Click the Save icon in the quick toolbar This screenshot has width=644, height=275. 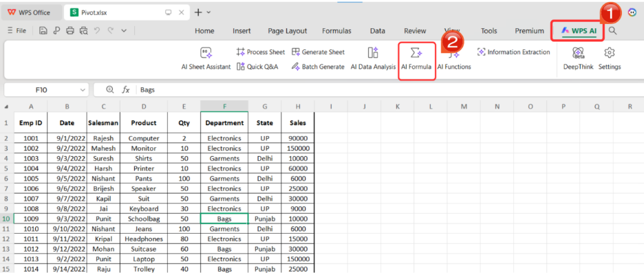click(x=43, y=30)
